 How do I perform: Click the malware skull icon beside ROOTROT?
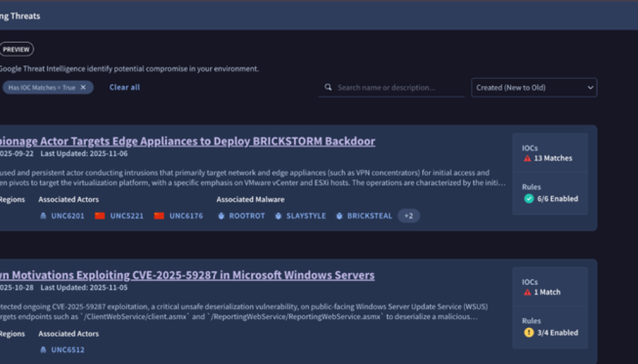[x=221, y=216]
